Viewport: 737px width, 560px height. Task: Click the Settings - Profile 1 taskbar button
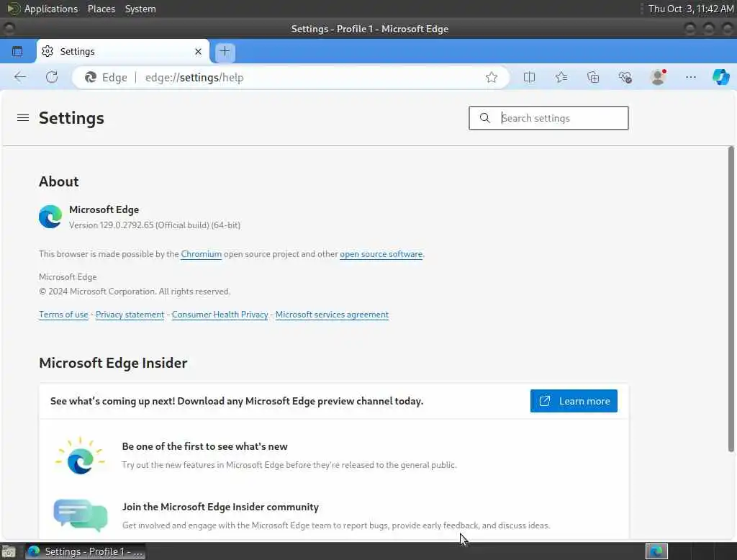(x=85, y=551)
